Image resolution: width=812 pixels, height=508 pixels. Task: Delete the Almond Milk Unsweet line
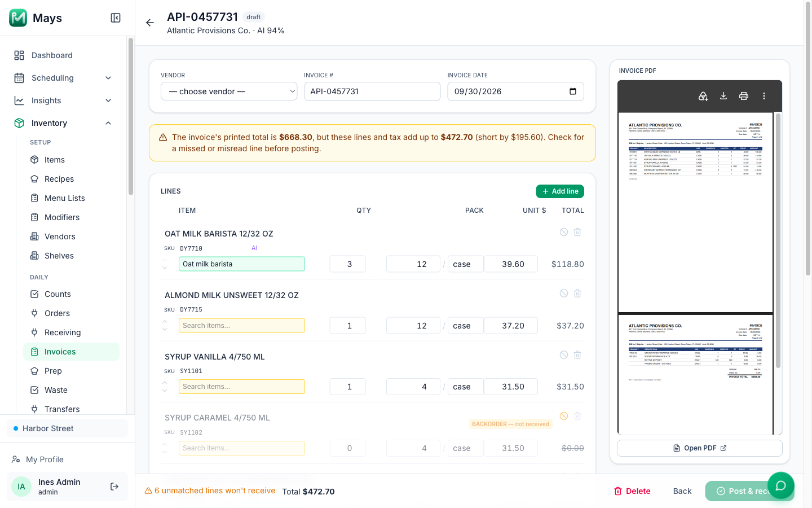(577, 294)
